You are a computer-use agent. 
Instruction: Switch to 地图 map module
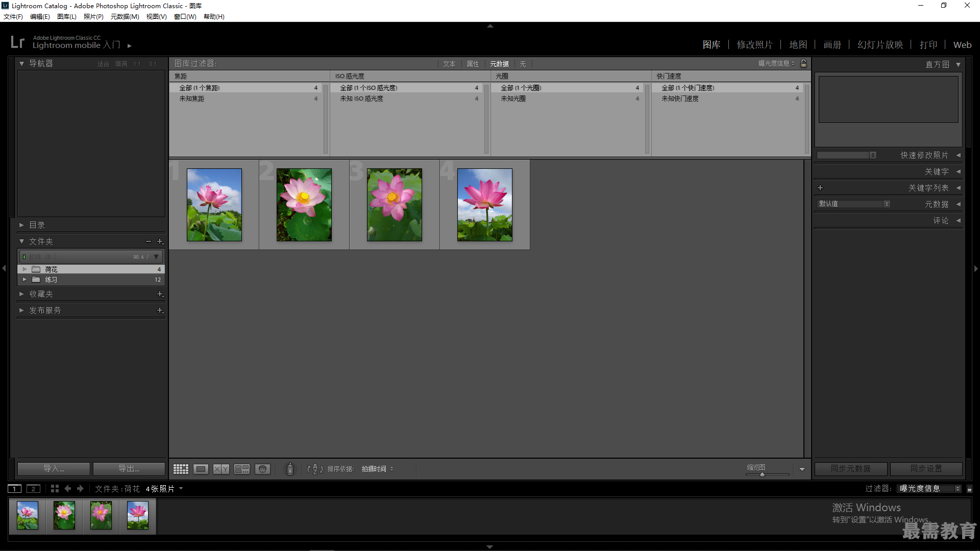click(798, 45)
